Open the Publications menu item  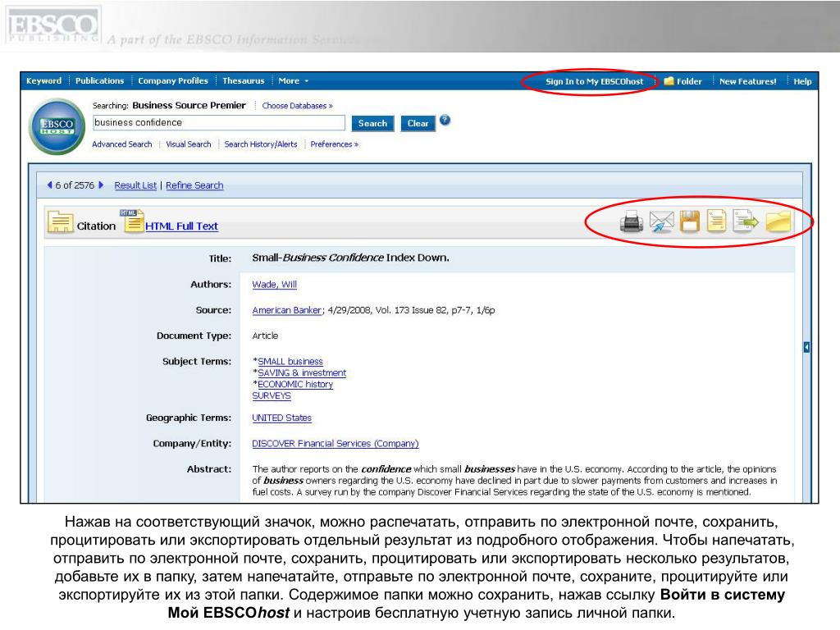99,81
